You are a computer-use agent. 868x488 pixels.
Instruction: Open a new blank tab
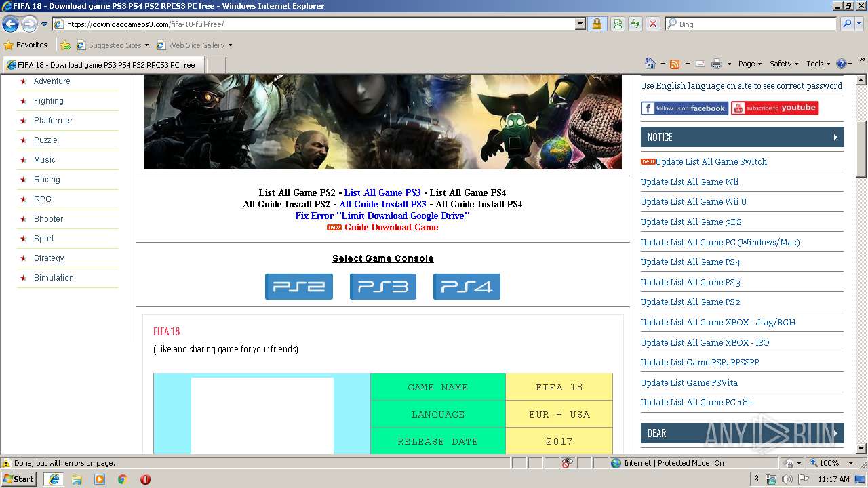pyautogui.click(x=216, y=65)
